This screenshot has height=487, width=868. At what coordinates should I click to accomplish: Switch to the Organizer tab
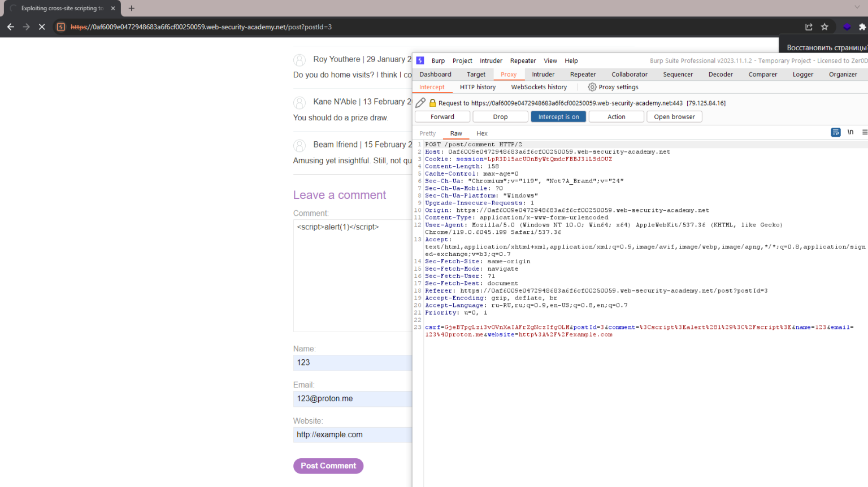[843, 74]
